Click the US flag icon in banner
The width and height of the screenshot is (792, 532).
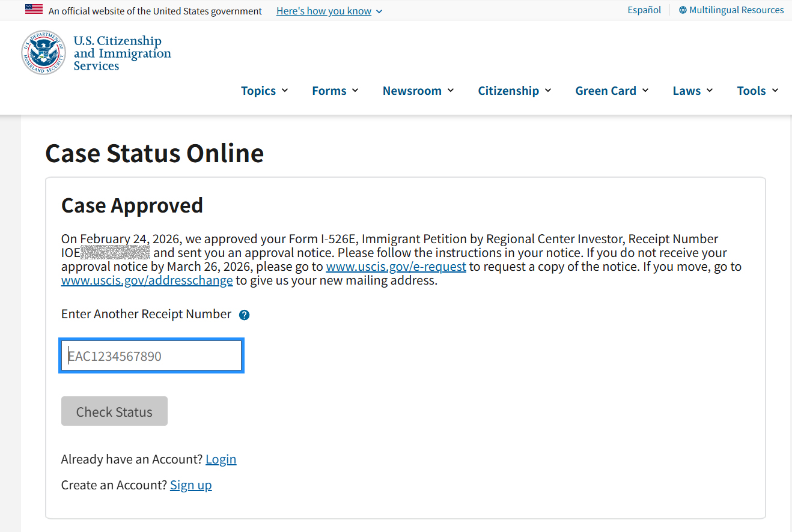34,10
